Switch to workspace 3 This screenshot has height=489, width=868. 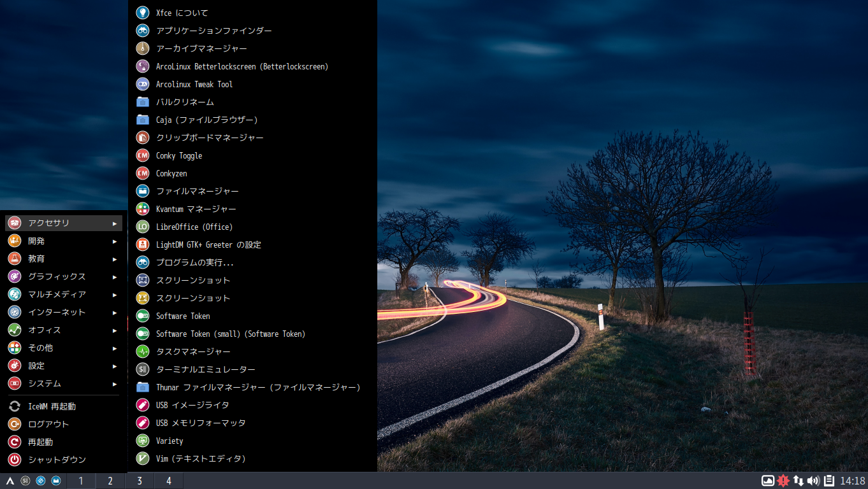point(140,481)
